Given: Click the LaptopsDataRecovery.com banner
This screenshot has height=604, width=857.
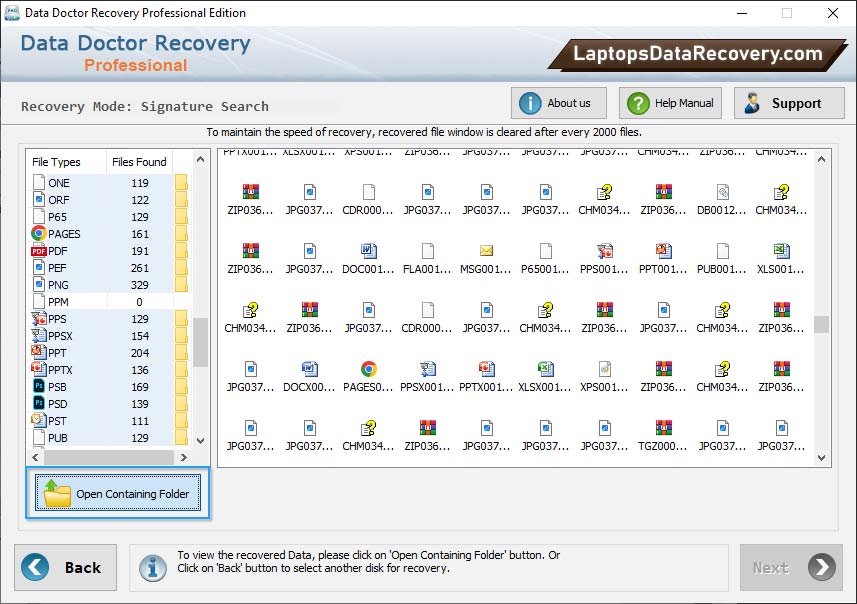Looking at the screenshot, I should tap(697, 54).
